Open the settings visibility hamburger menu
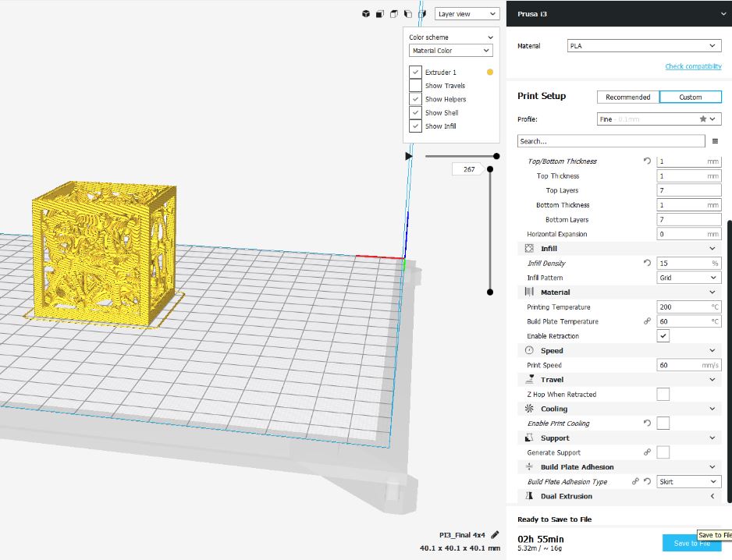Screen dimensions: 732x560 point(715,141)
